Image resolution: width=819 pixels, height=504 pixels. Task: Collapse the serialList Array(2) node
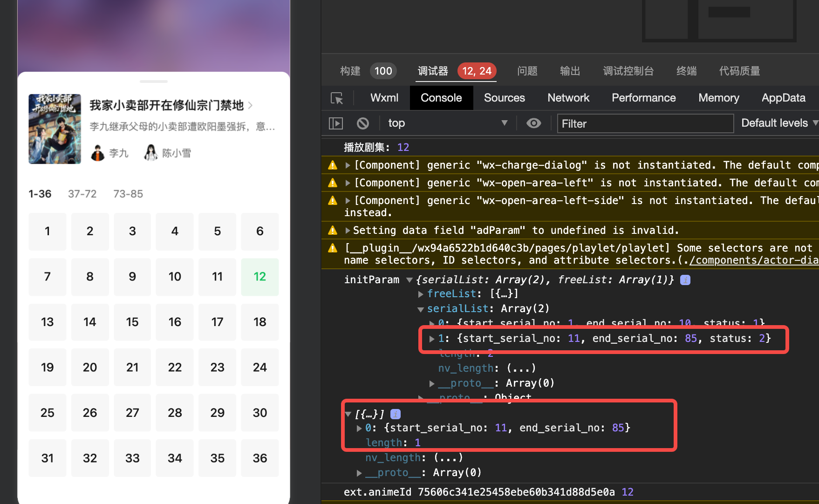pyautogui.click(x=421, y=309)
